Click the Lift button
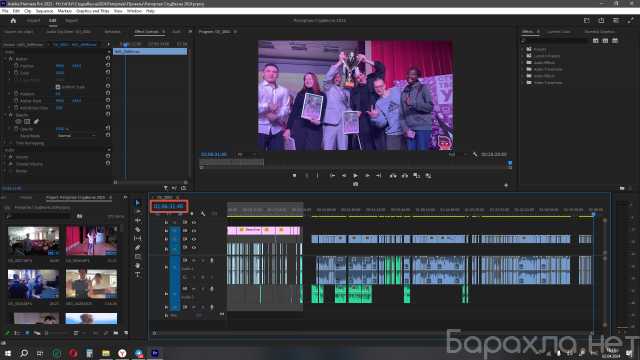Viewport: 640px width, 360px height. (x=393, y=176)
